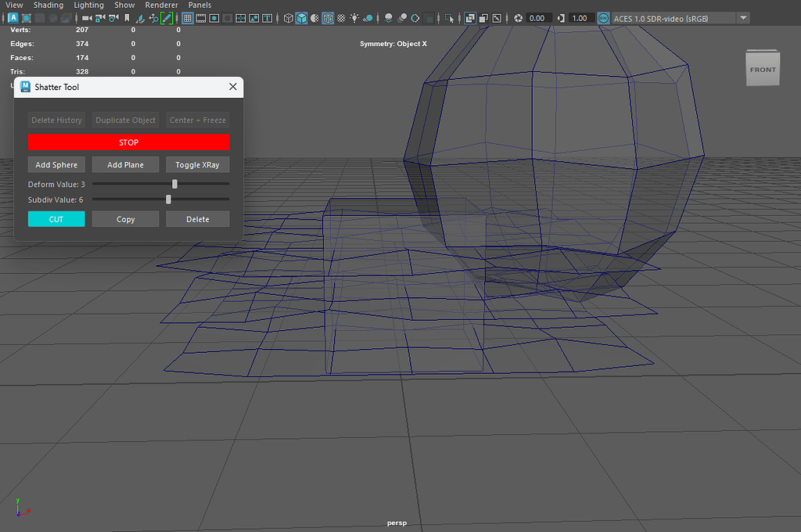Click the exposure icon in the viewport toolbar
This screenshot has height=532, width=801.
point(517,18)
